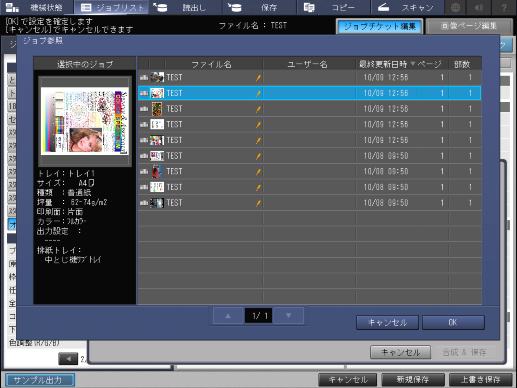Select first TEST job dated 10/08 09:50
The width and height of the screenshot is (517, 388).
tap(309, 156)
